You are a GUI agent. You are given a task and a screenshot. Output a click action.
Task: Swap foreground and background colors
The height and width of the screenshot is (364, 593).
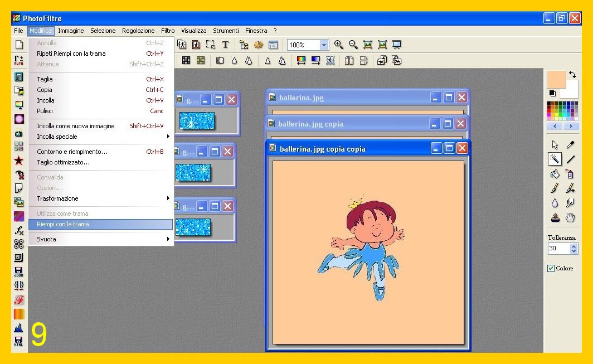[572, 75]
